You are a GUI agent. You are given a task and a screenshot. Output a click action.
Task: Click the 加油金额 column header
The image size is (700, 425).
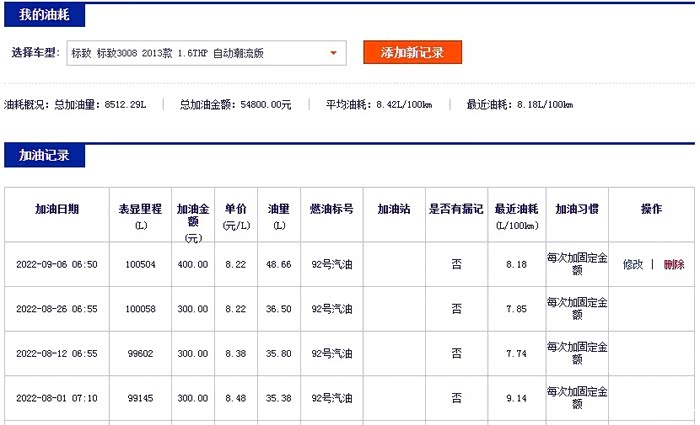coord(193,215)
